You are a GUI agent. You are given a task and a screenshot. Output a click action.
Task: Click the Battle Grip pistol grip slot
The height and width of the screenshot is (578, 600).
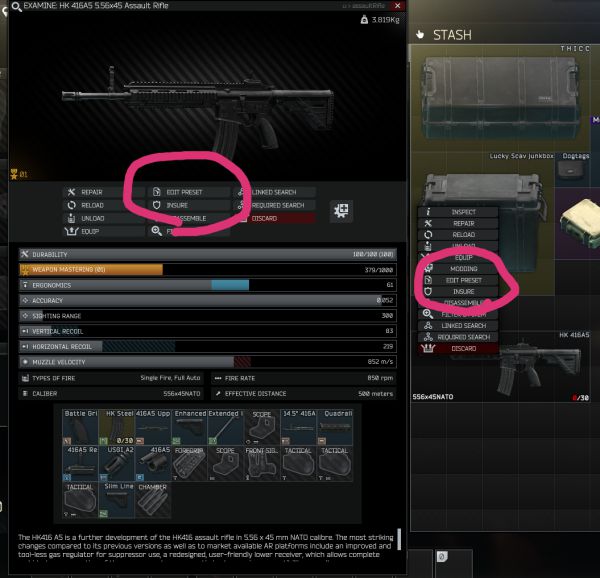[x=79, y=425]
